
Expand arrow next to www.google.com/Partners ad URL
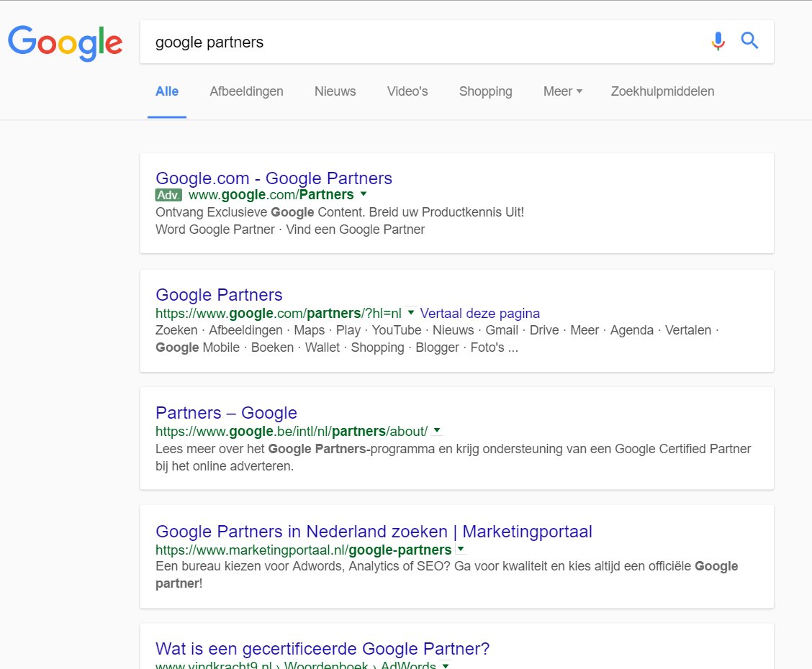[x=364, y=194]
